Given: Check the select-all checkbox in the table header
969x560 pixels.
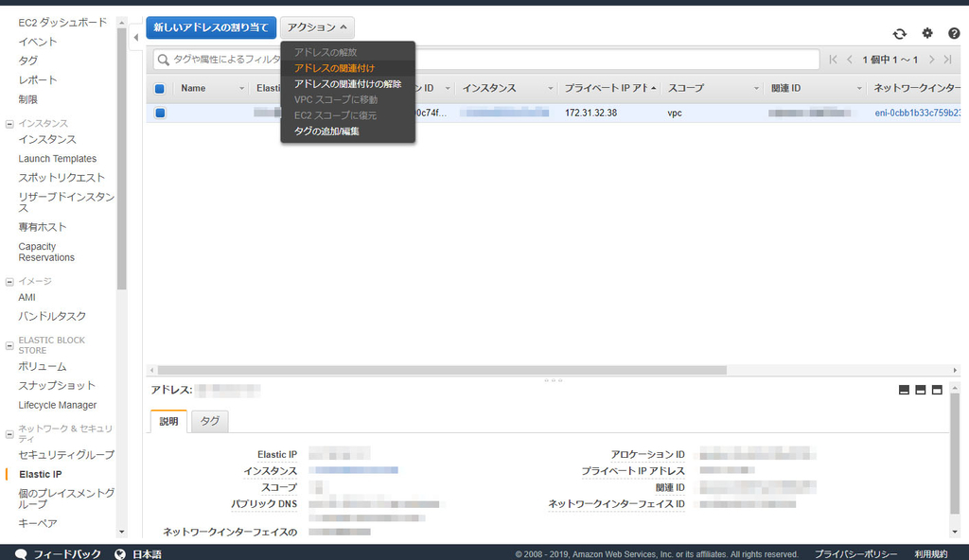Looking at the screenshot, I should tap(160, 87).
